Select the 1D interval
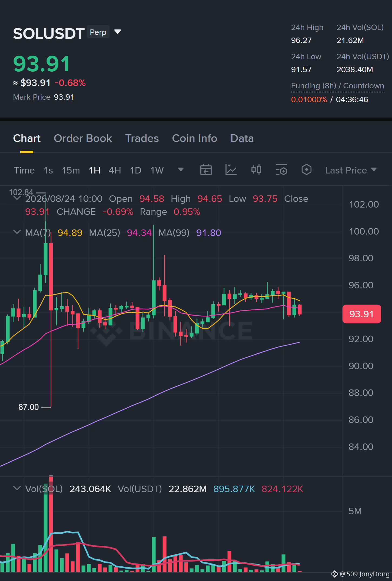This screenshot has width=392, height=581. (x=136, y=170)
